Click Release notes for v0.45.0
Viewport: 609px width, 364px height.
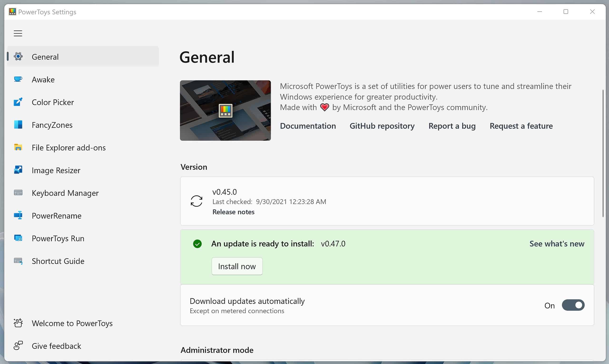(233, 211)
